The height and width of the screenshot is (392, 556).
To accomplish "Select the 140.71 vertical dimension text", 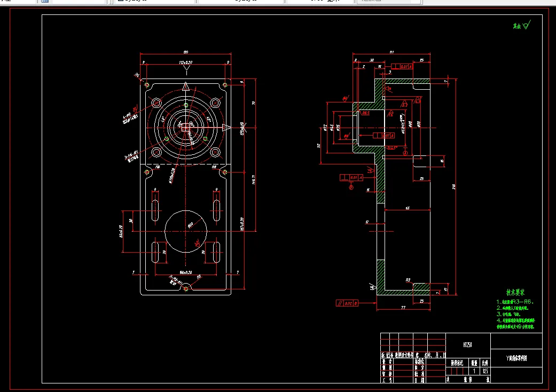I will (x=253, y=179).
